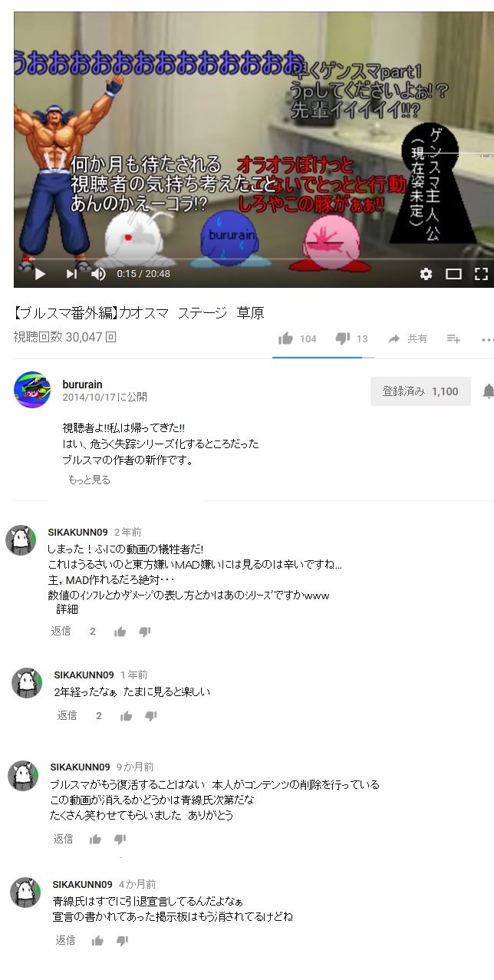This screenshot has width=494, height=980.
Task: Open the more actions ellipsis menu
Action: click(x=488, y=338)
